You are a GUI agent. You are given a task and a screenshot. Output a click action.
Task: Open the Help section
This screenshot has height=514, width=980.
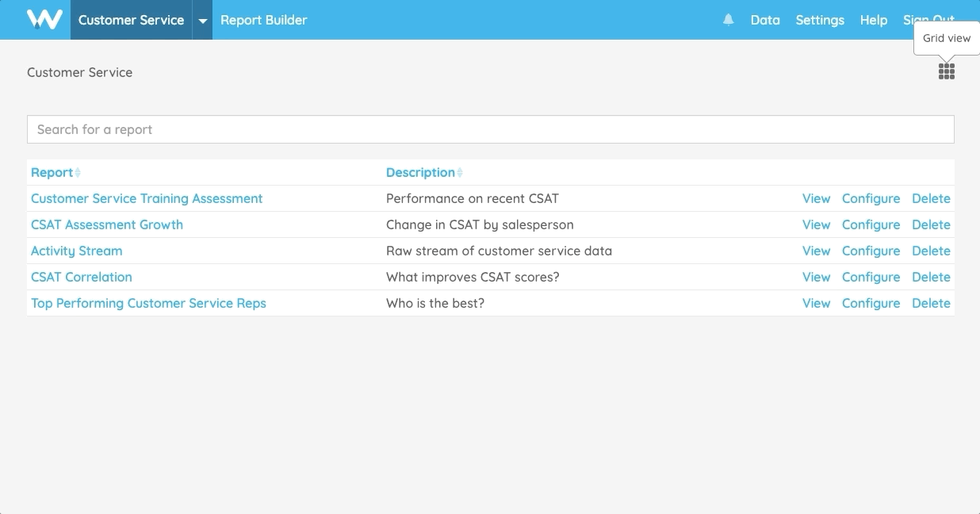click(873, 20)
